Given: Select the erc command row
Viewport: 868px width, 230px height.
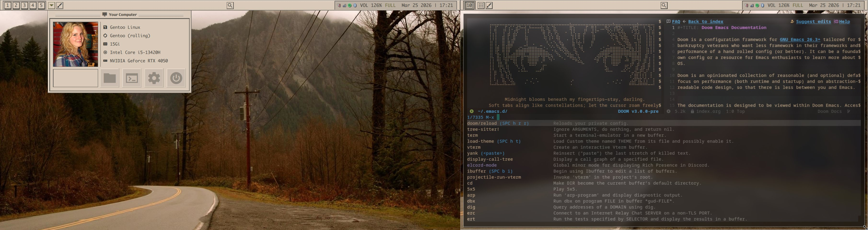Looking at the screenshot, I should pyautogui.click(x=664, y=213).
